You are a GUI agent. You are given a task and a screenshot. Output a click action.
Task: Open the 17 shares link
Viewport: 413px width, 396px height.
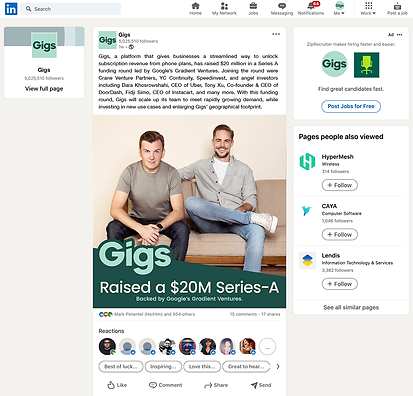[x=271, y=314]
